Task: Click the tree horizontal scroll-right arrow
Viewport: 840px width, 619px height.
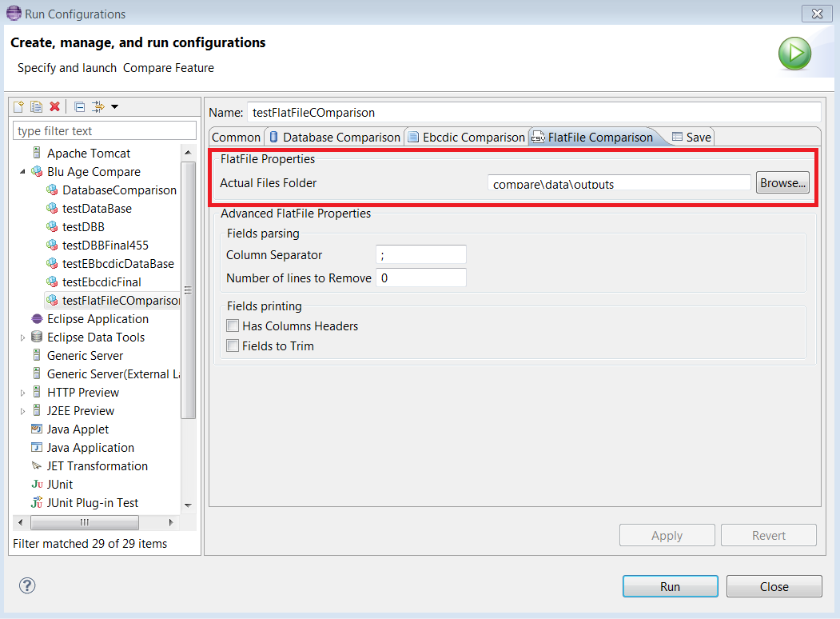Action: click(171, 522)
